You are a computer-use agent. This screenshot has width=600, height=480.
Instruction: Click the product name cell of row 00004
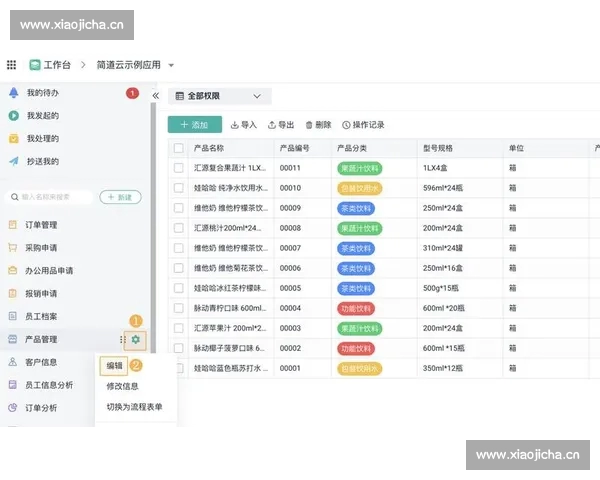click(x=230, y=308)
